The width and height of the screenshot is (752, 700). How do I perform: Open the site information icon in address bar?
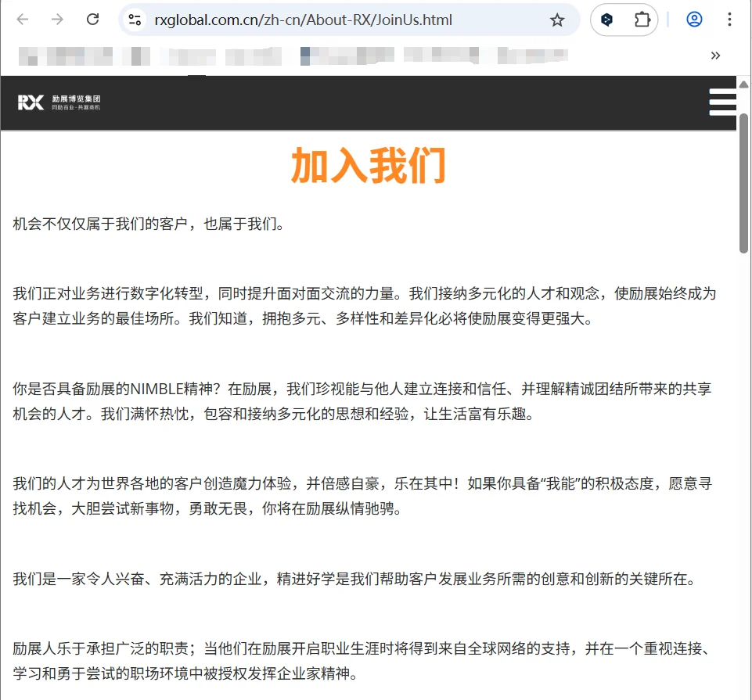pyautogui.click(x=135, y=20)
